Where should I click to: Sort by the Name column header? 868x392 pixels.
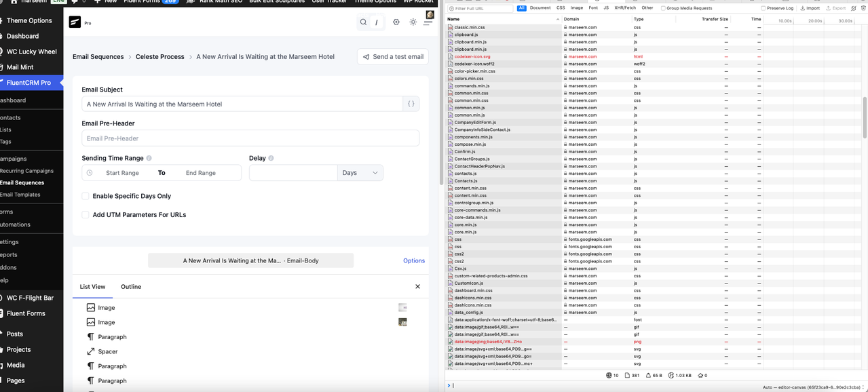[x=504, y=19]
